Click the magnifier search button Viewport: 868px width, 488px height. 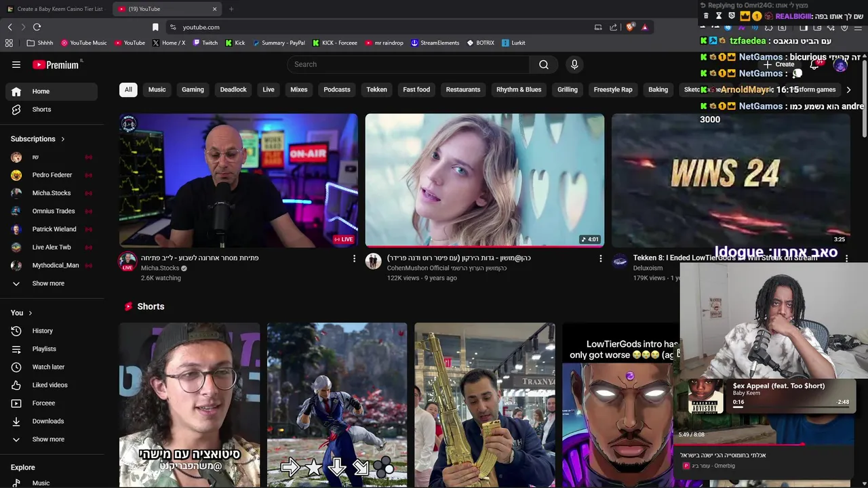544,64
